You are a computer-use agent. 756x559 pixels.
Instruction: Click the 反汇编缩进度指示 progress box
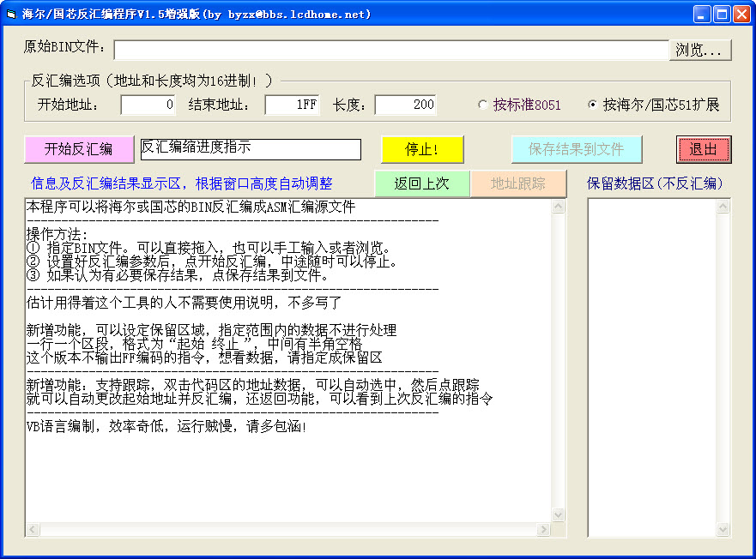point(251,149)
